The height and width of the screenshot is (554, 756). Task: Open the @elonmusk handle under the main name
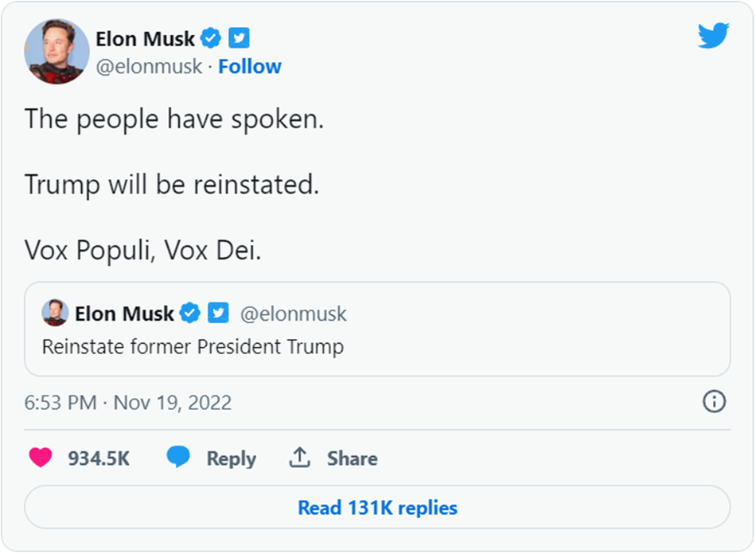coord(149,67)
